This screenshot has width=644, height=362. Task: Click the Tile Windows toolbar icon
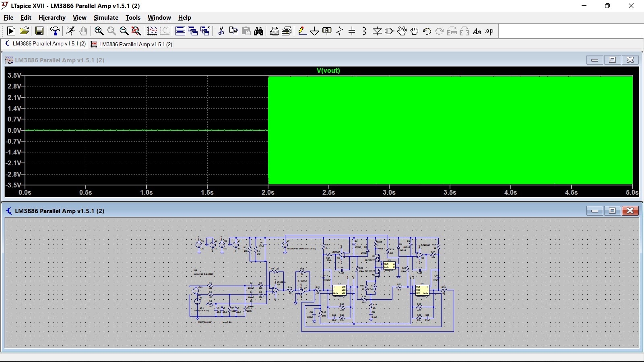(x=180, y=31)
